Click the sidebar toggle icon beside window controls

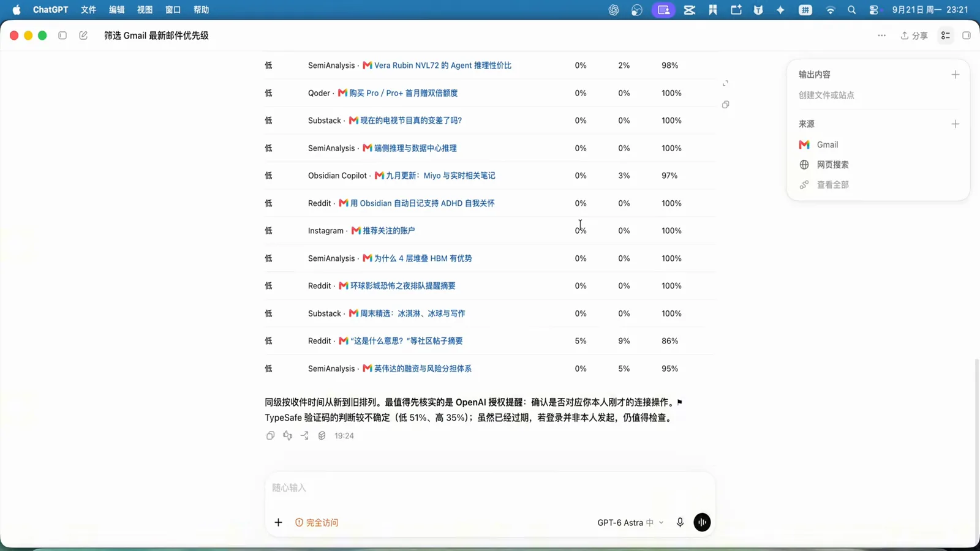click(x=62, y=36)
